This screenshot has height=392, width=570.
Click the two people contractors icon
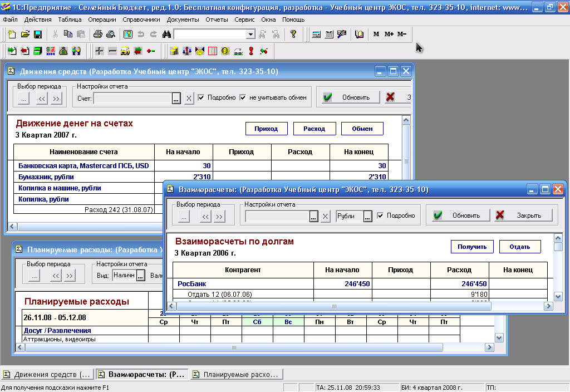[x=76, y=51]
